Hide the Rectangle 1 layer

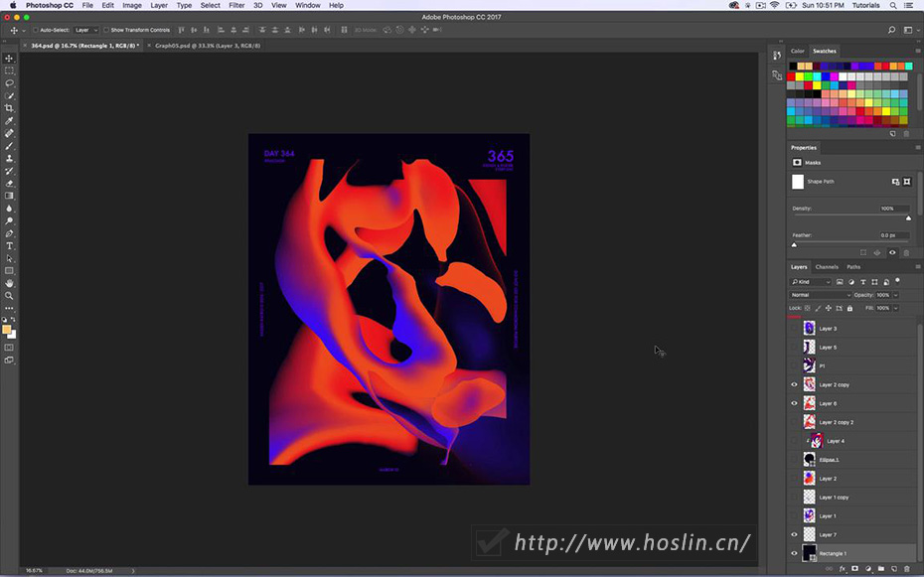point(794,554)
